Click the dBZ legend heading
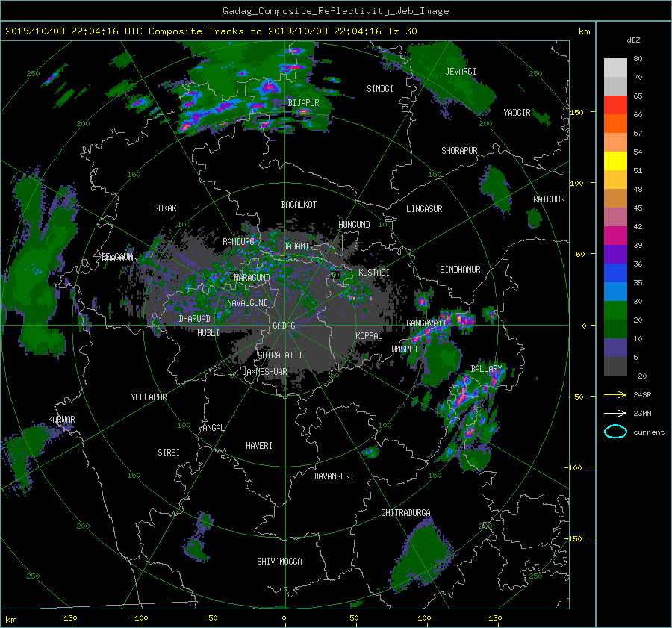The height and width of the screenshot is (628, 672). pos(633,40)
